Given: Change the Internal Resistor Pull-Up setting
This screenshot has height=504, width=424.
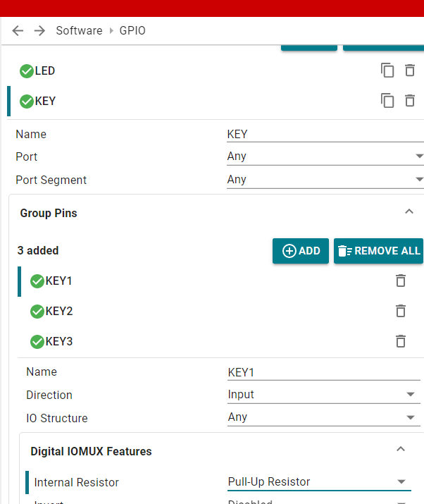Looking at the screenshot, I should 319,482.
